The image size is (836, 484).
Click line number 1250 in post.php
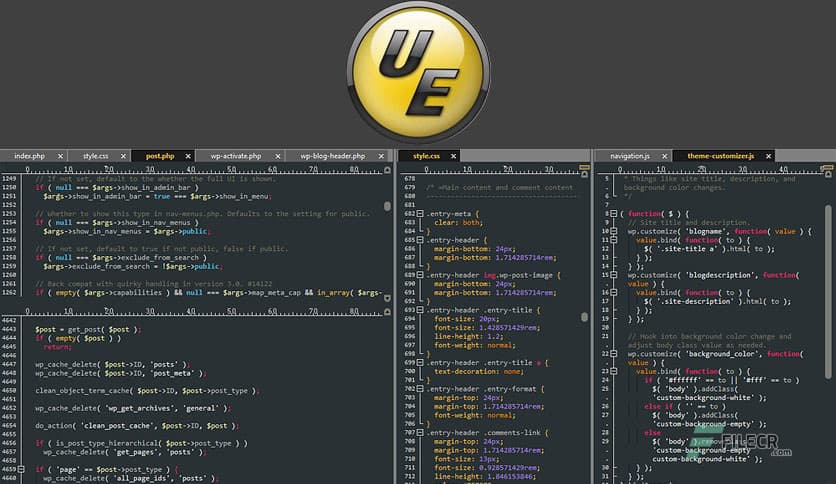coord(9,188)
